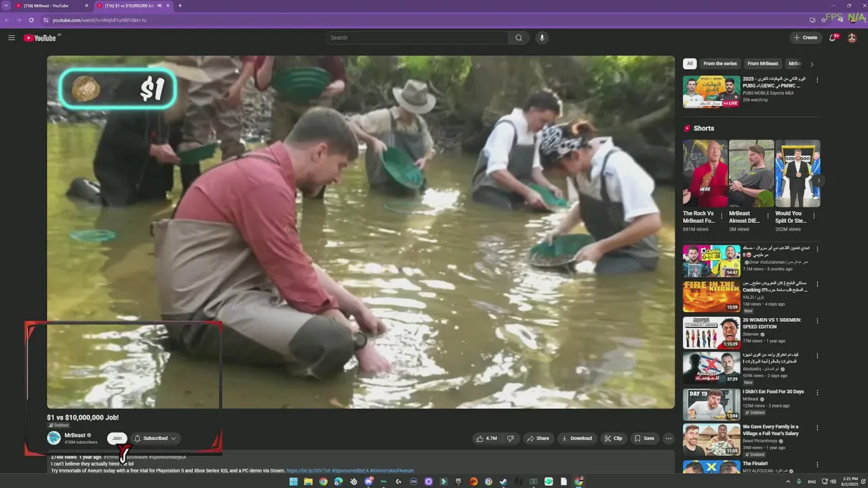The height and width of the screenshot is (488, 868).
Task: Open Steam from the taskbar
Action: coord(503,482)
